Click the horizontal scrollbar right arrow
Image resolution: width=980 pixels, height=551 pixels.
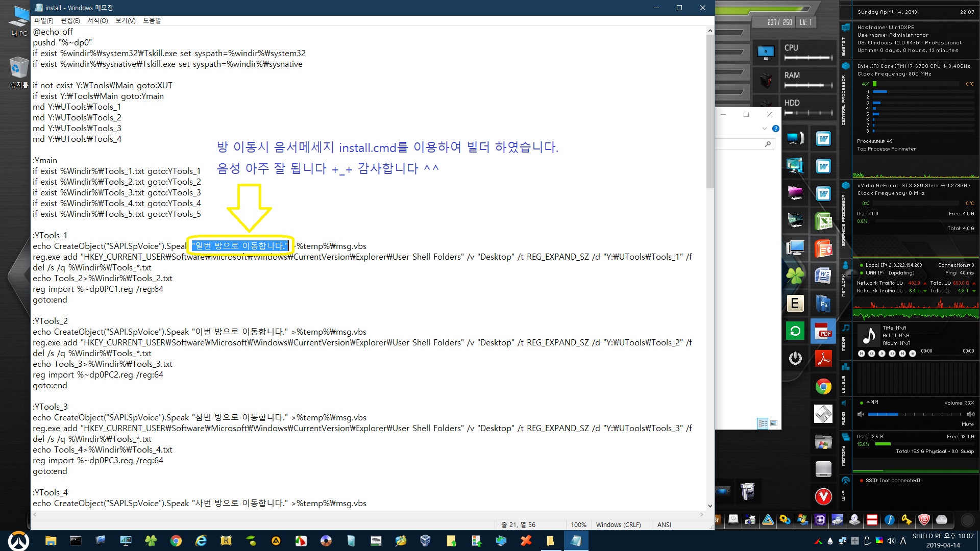[702, 515]
